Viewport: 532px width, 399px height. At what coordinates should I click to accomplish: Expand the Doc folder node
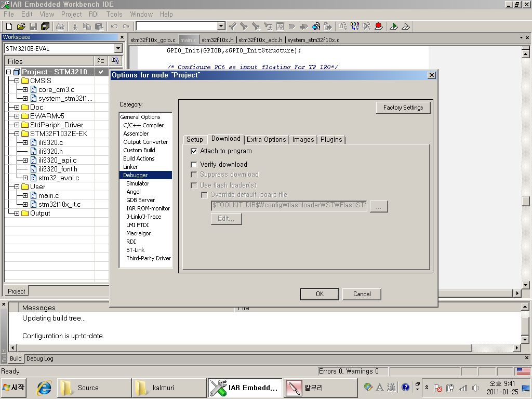point(17,107)
